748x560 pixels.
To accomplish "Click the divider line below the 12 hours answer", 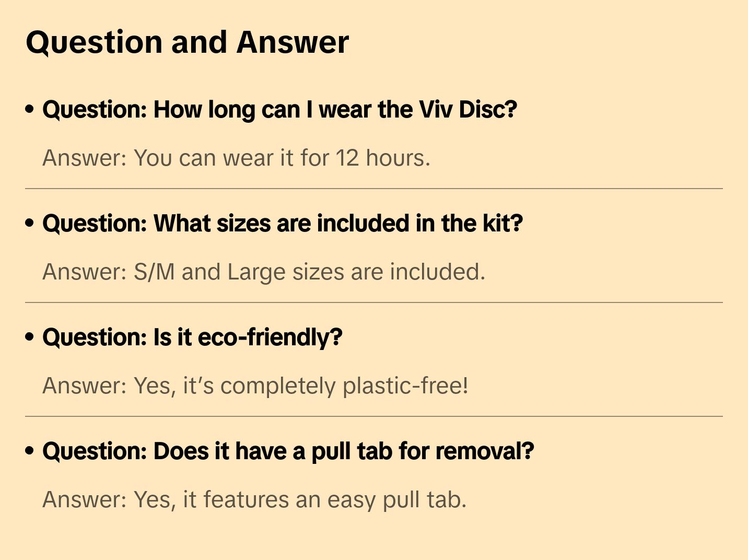I will click(373, 189).
